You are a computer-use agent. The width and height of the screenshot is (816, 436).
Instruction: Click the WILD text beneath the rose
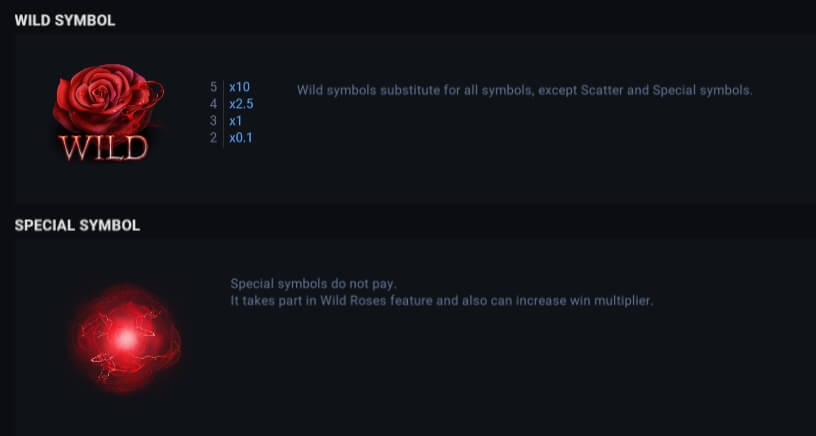104,148
